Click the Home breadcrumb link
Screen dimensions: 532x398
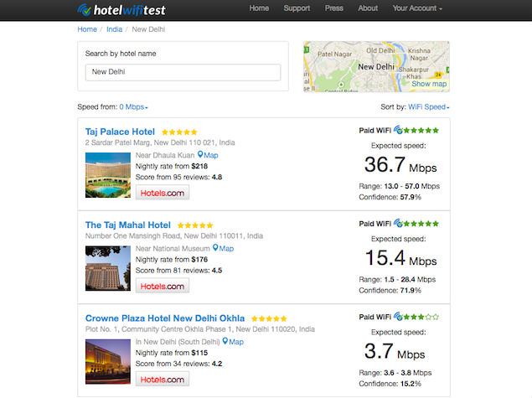87,29
